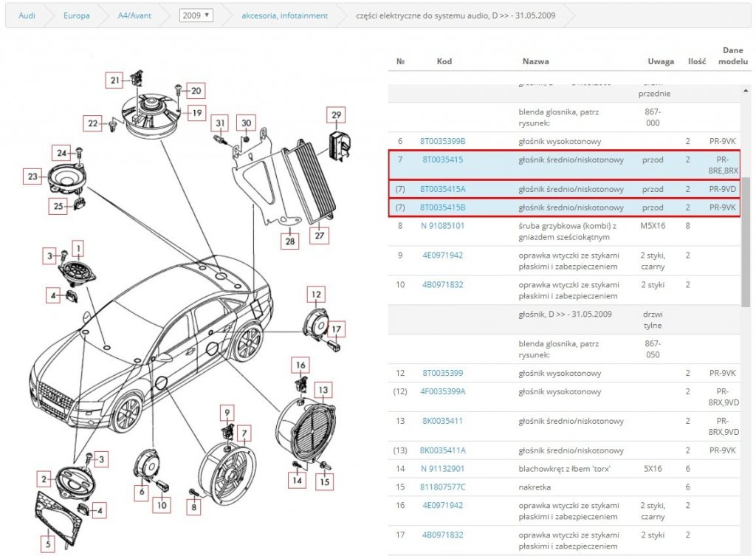The image size is (756, 556).
Task: Open part code 8K0035411A
Action: pos(443,450)
